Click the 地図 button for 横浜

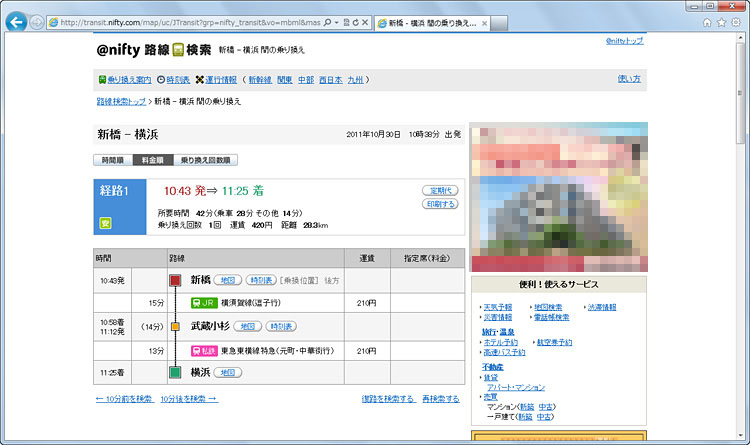[x=228, y=372]
